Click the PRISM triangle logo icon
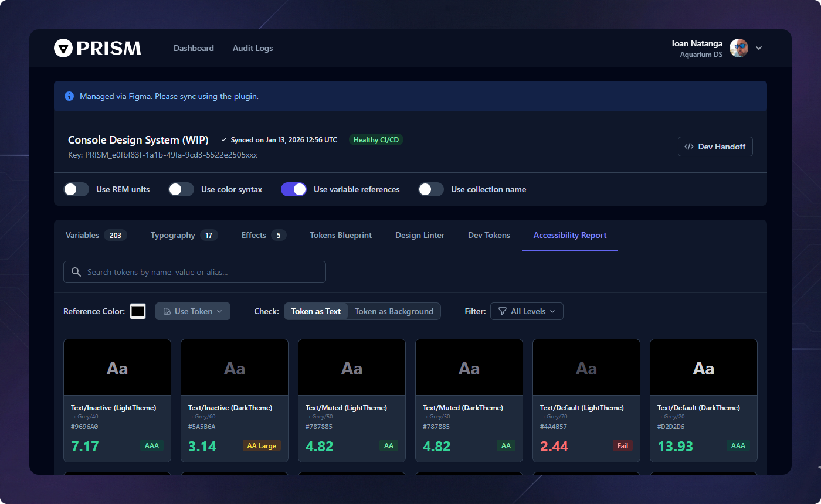The width and height of the screenshot is (821, 504). (63, 48)
